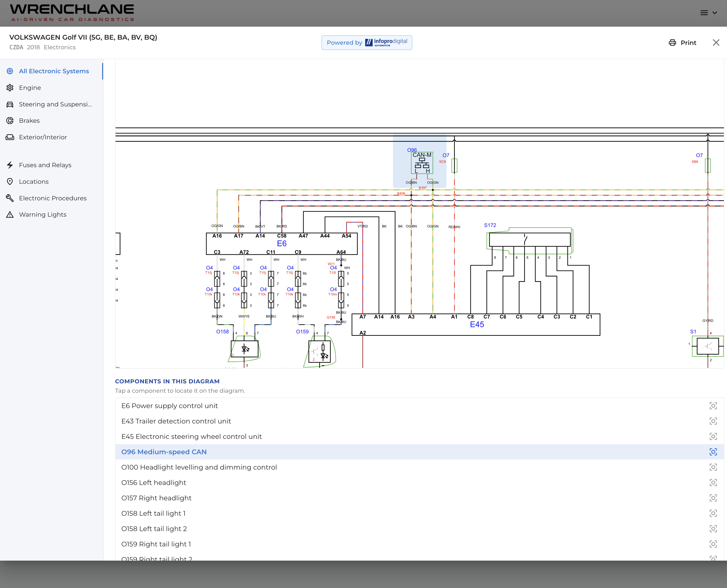Image resolution: width=727 pixels, height=588 pixels.
Task: Click the Engine gear icon
Action: tap(10, 88)
